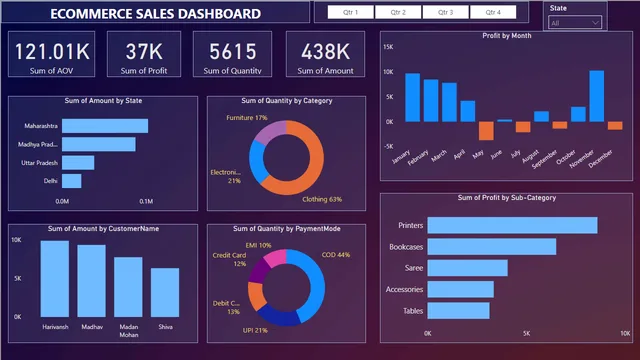This screenshot has height=360, width=640.
Task: Select the Madhya Pradesh bar in Amount by State
Action: [99, 144]
